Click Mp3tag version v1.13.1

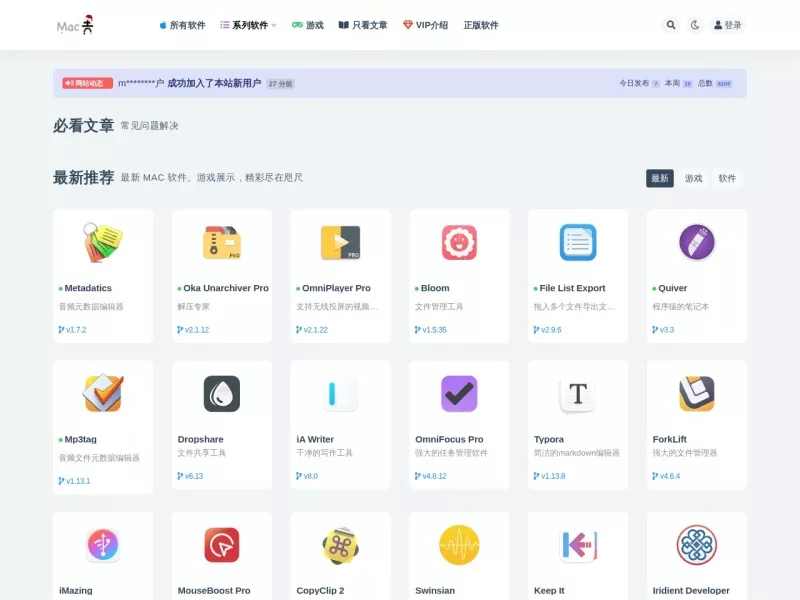[74, 481]
